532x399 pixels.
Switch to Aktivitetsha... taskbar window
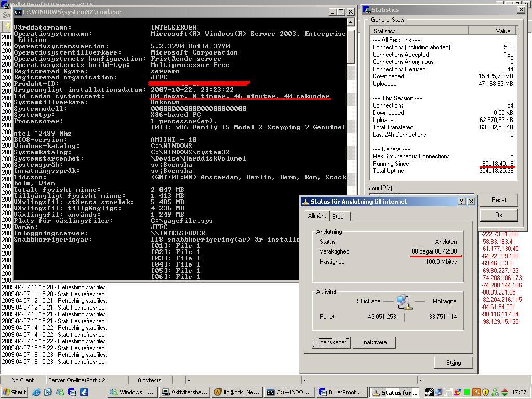tap(185, 392)
